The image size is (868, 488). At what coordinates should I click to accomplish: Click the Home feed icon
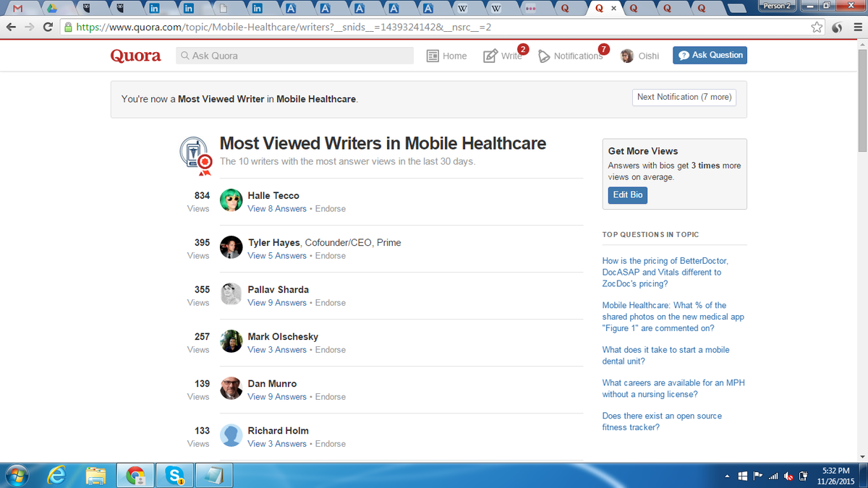pos(433,56)
